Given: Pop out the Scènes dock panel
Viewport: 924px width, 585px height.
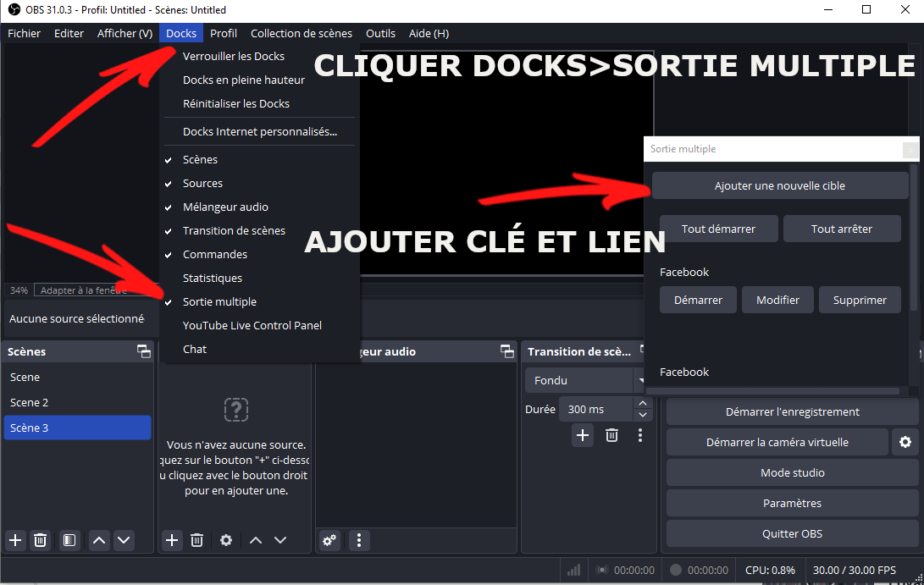Looking at the screenshot, I should pos(142,351).
